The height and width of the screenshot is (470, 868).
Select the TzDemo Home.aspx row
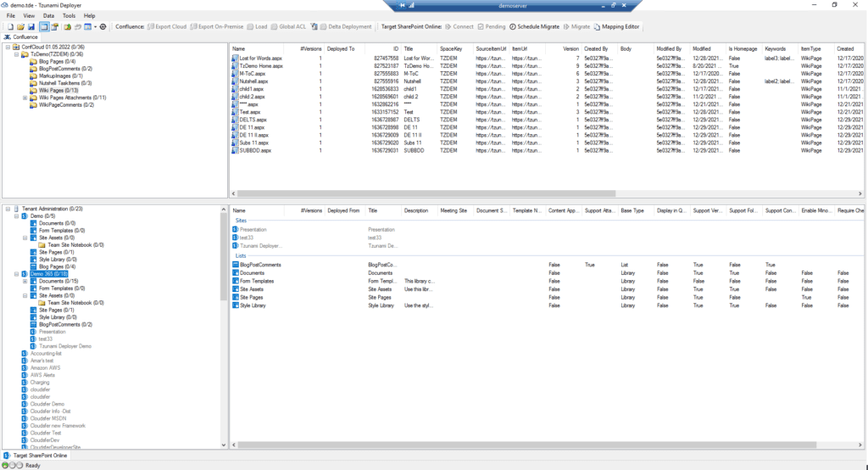click(545, 66)
